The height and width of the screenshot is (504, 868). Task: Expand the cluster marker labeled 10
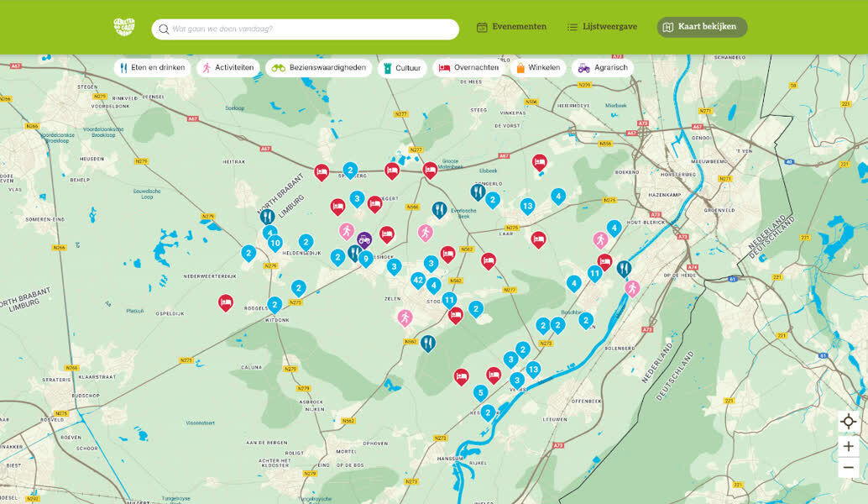point(275,243)
